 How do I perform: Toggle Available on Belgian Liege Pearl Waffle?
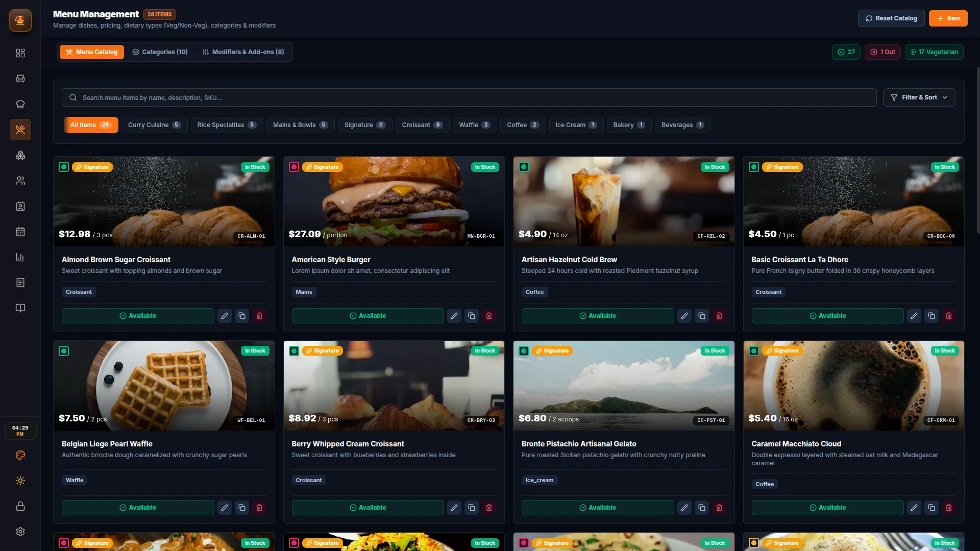[138, 508]
